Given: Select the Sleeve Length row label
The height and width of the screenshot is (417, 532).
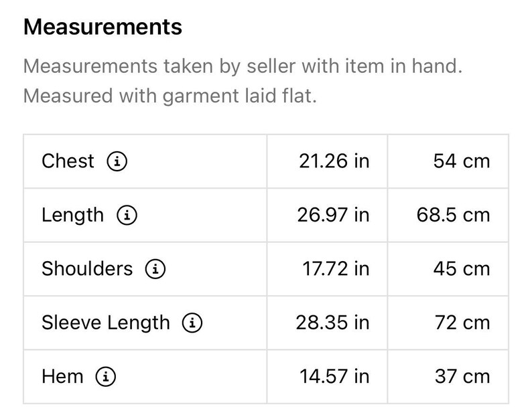Looking at the screenshot, I should [106, 323].
